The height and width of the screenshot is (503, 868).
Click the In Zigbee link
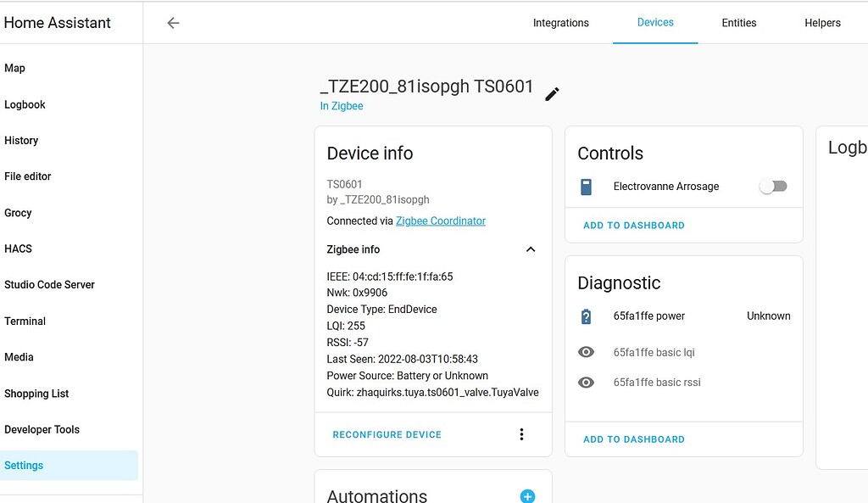pyautogui.click(x=341, y=105)
